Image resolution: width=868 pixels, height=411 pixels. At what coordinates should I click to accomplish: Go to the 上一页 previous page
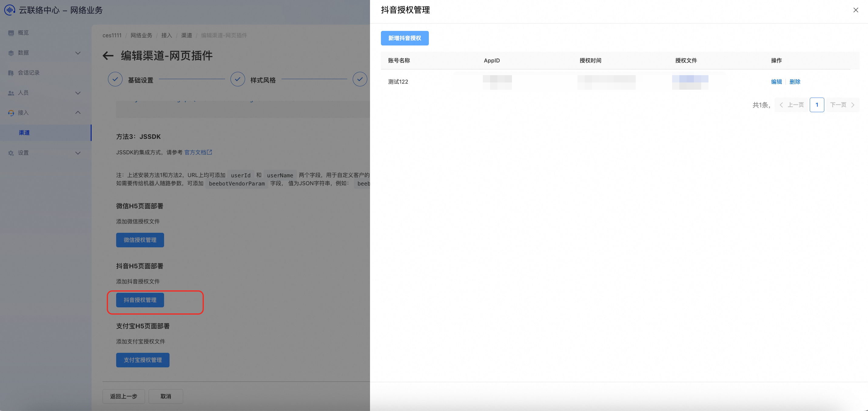pyautogui.click(x=791, y=105)
